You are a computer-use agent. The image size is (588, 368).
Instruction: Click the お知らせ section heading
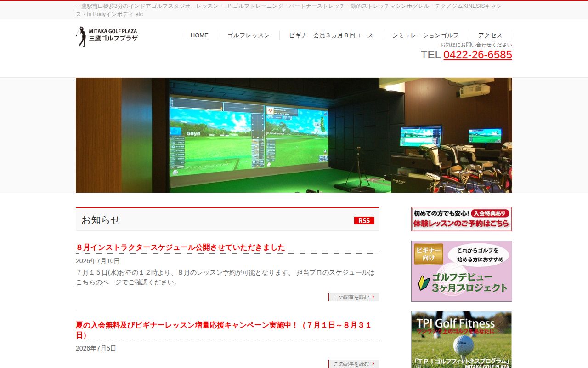[x=101, y=220]
